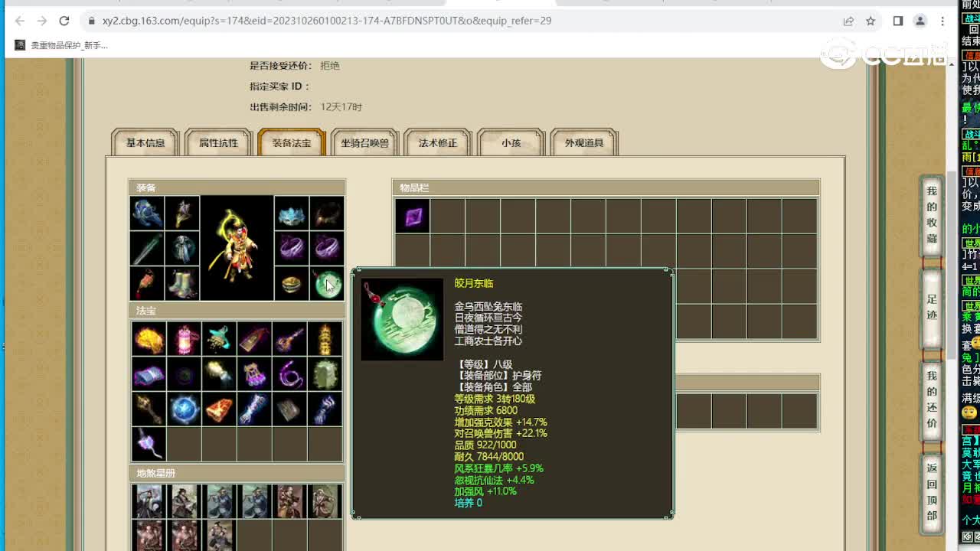Image resolution: width=980 pixels, height=551 pixels.
Task: Select the purple whisk treasure in 法宝
Action: (x=149, y=444)
